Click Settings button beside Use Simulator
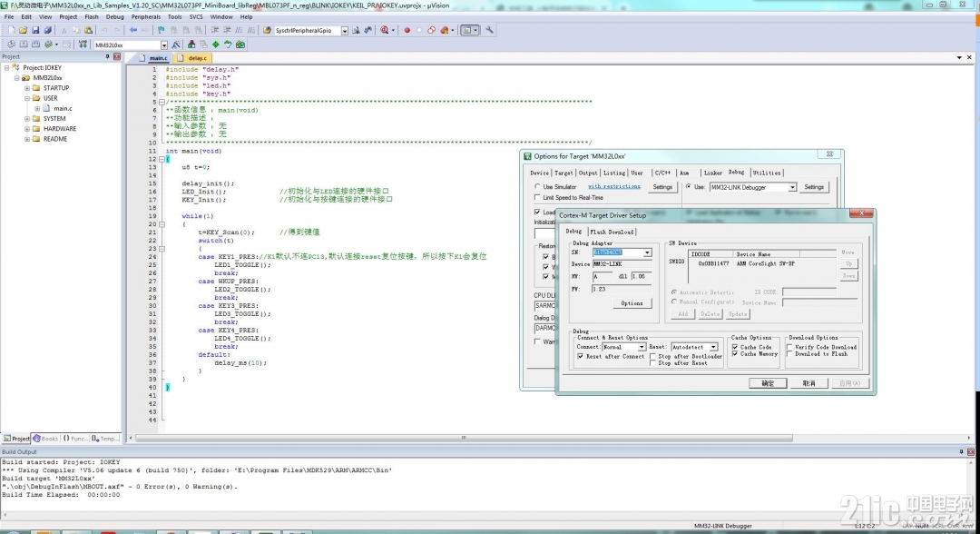This screenshot has height=534, width=980. coord(662,187)
